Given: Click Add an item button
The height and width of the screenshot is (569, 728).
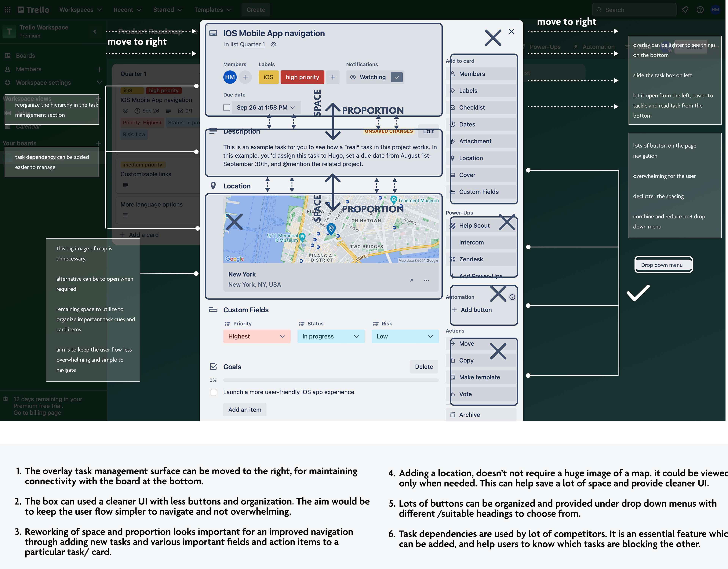Looking at the screenshot, I should click(x=245, y=409).
